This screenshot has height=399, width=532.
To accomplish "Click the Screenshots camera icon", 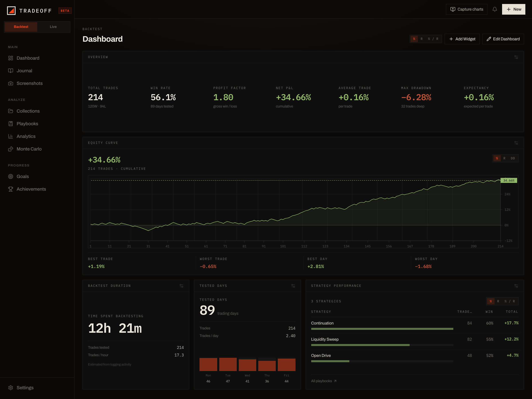I will 11,83.
